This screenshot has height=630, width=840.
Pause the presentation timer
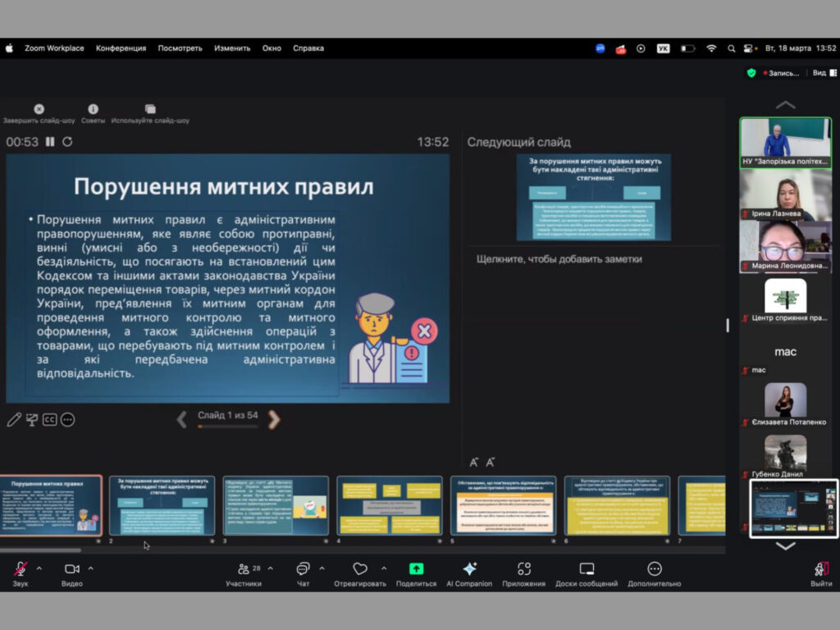pos(50,142)
